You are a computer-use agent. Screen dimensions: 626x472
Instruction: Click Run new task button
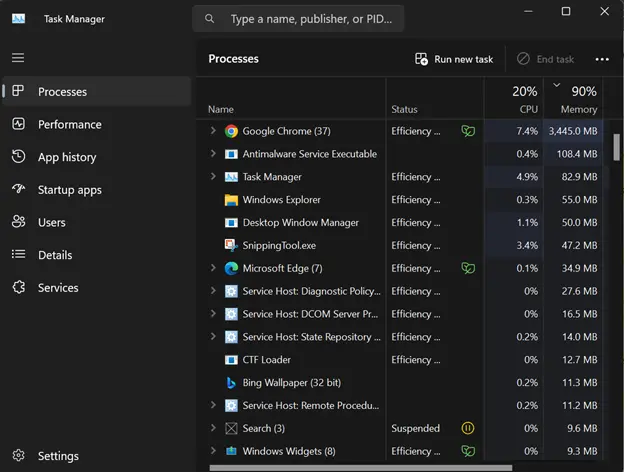[x=454, y=59]
